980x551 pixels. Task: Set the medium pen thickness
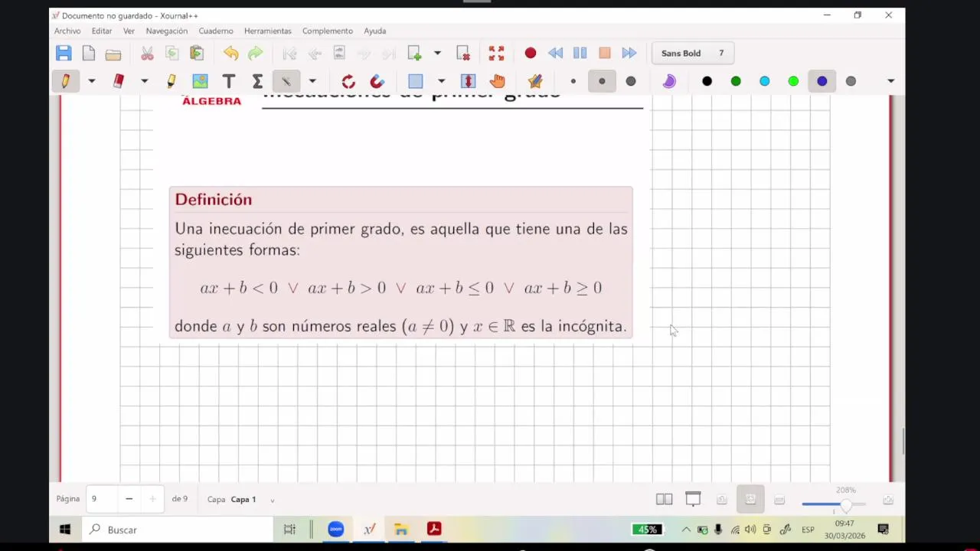click(x=602, y=81)
